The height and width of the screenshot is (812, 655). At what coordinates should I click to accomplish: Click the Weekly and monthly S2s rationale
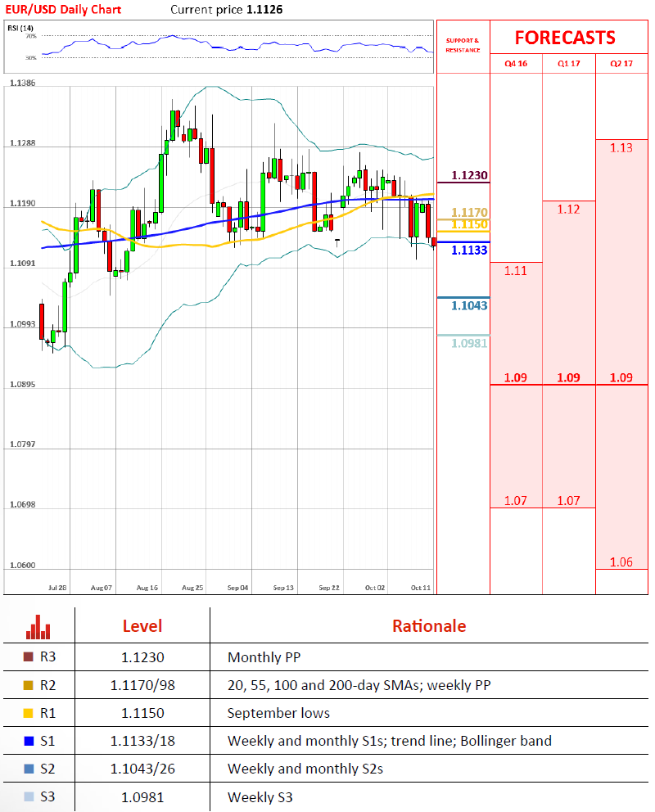click(x=305, y=769)
